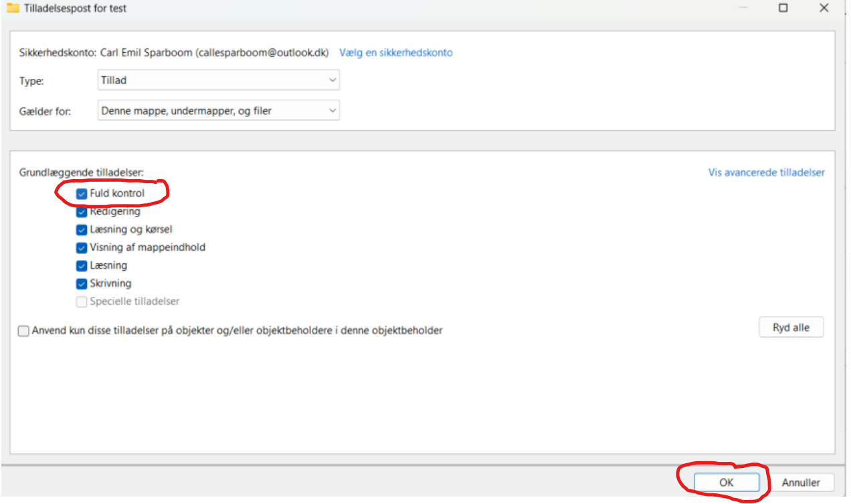This screenshot has width=851, height=504.
Task: Toggle the Redigering permission checkbox
Action: click(82, 212)
